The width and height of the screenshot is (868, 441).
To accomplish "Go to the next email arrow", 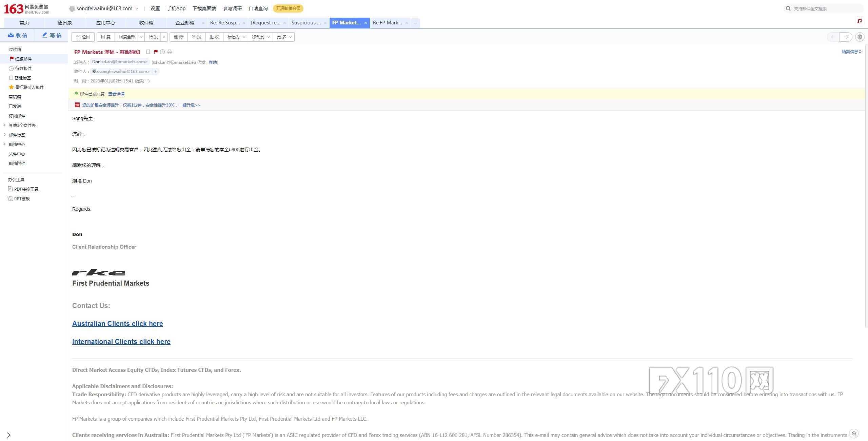I will tap(846, 37).
